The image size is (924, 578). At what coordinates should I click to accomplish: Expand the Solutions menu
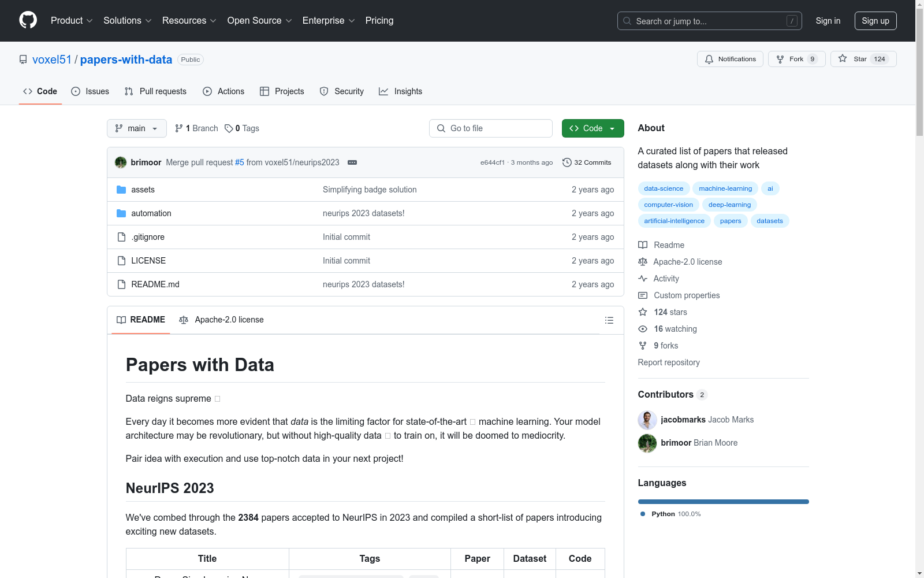pyautogui.click(x=128, y=21)
